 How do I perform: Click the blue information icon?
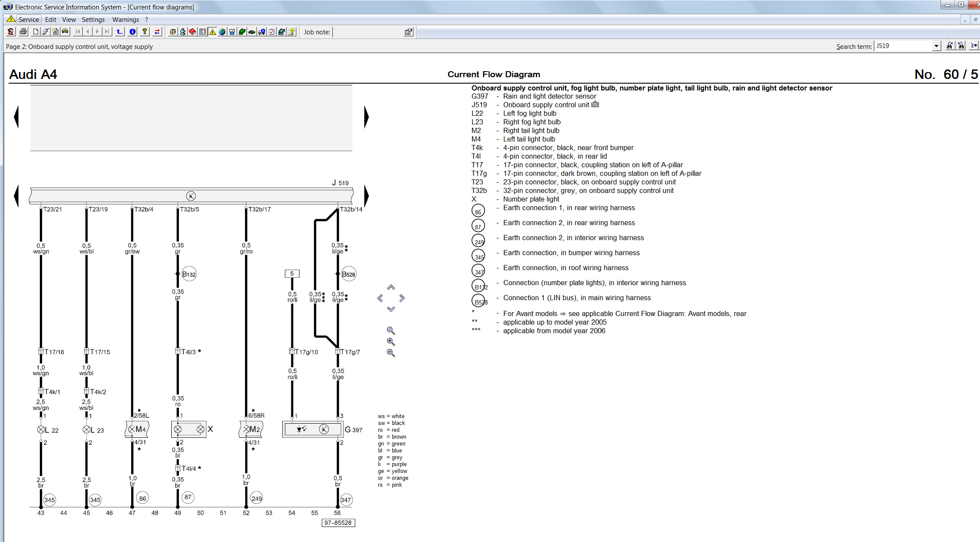click(133, 32)
